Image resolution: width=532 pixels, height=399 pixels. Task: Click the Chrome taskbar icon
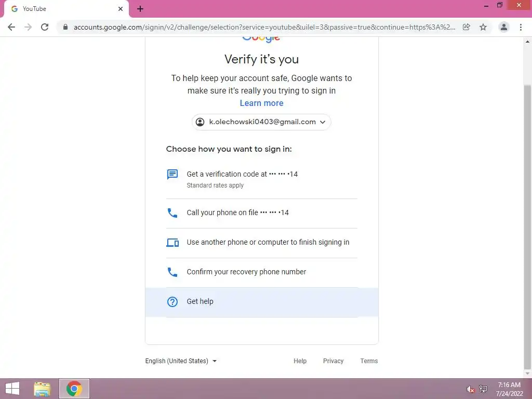74,389
